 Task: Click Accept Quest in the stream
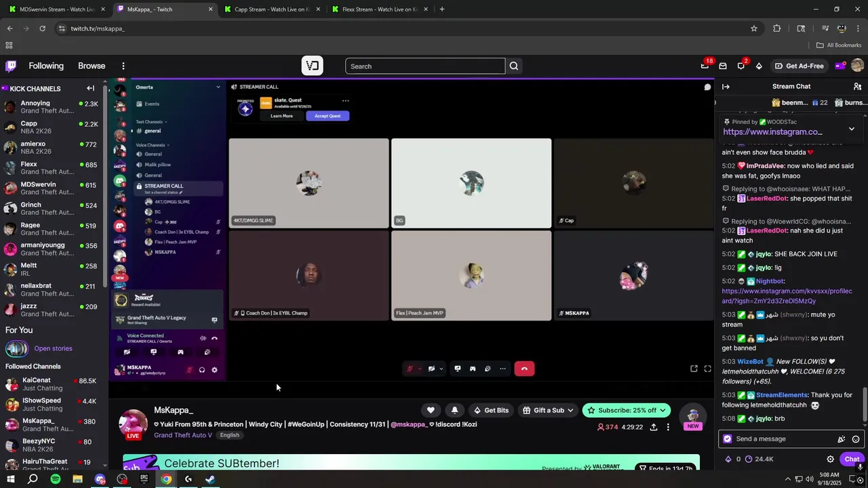pyautogui.click(x=328, y=116)
